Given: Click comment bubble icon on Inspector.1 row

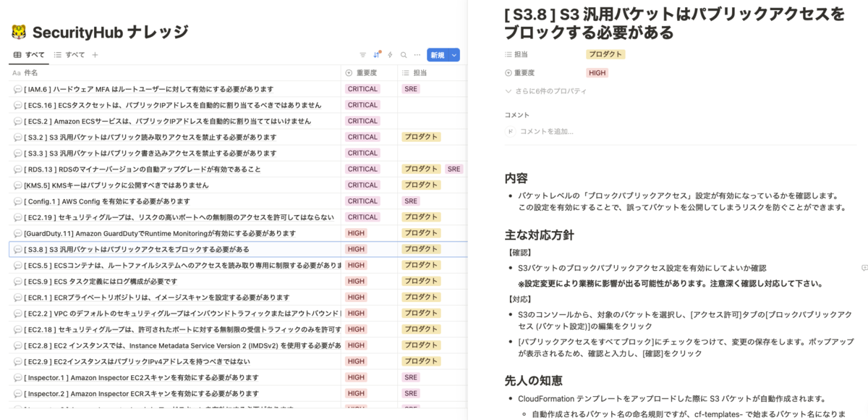Looking at the screenshot, I should (18, 377).
